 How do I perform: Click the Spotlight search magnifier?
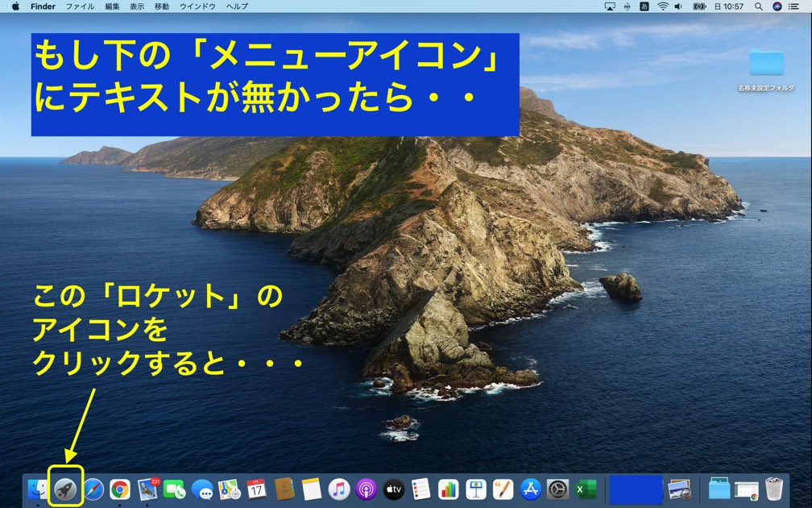(759, 6)
